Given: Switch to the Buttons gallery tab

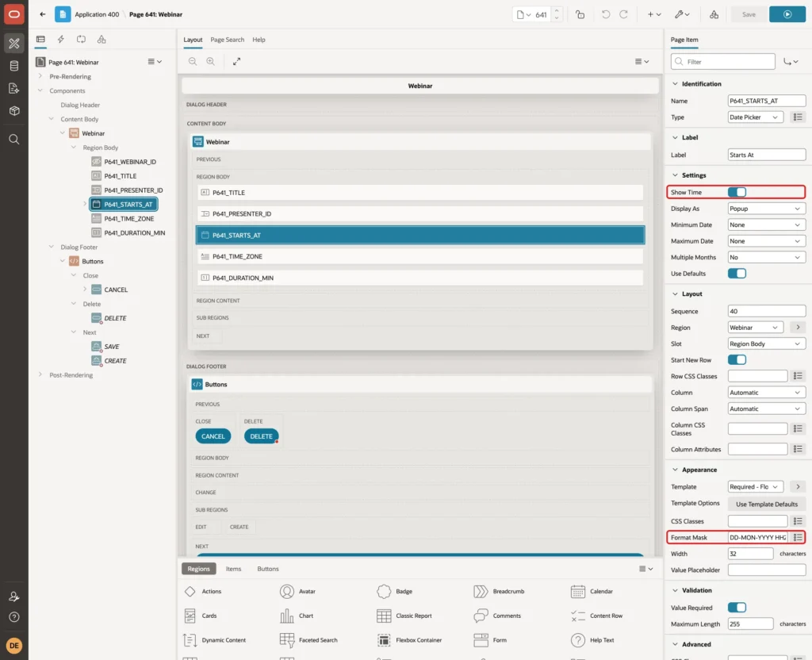Looking at the screenshot, I should point(268,569).
